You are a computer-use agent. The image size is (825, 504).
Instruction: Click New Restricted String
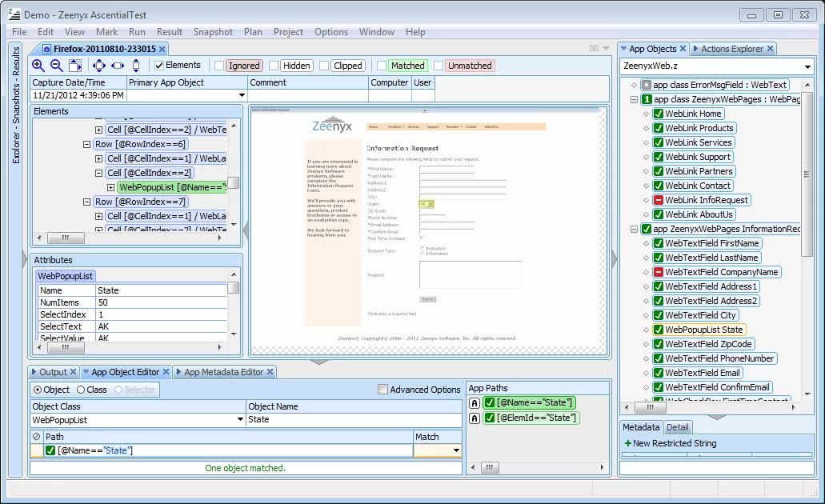(675, 443)
